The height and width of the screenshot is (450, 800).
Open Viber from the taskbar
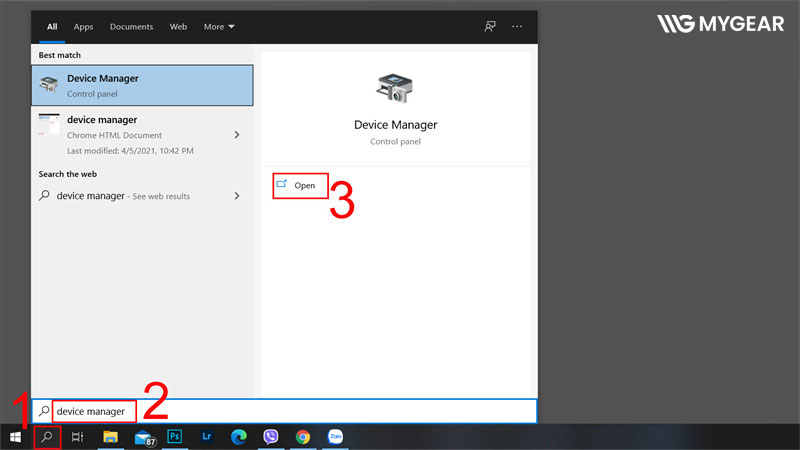271,437
